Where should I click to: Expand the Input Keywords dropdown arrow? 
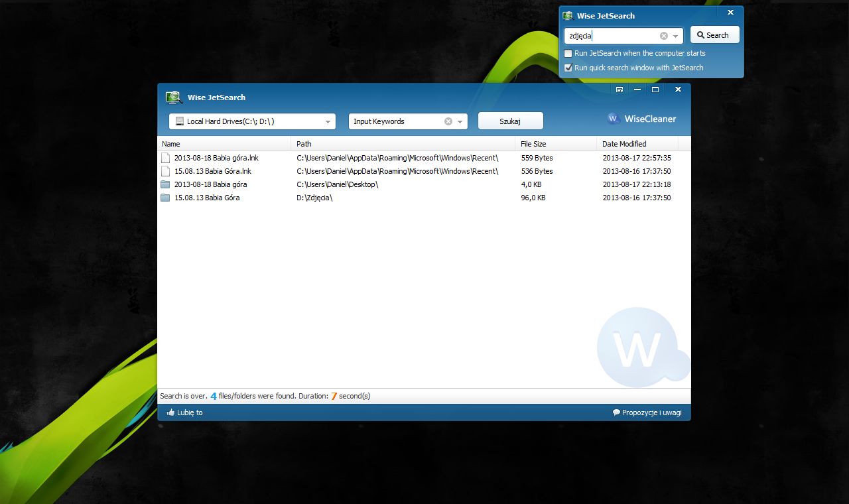460,122
